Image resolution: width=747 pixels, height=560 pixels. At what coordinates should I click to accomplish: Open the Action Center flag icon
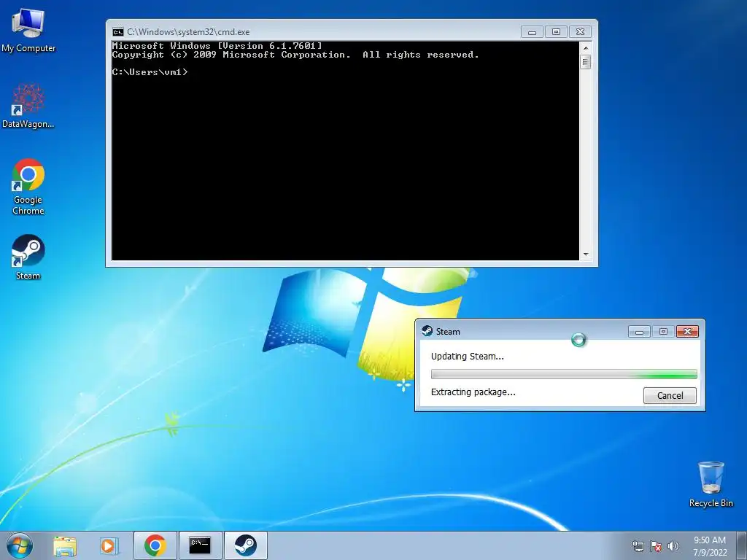656,546
